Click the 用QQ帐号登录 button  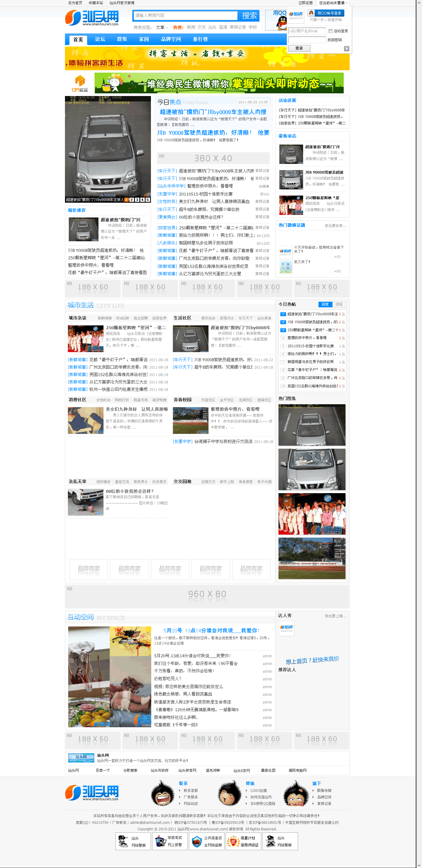(326, 13)
